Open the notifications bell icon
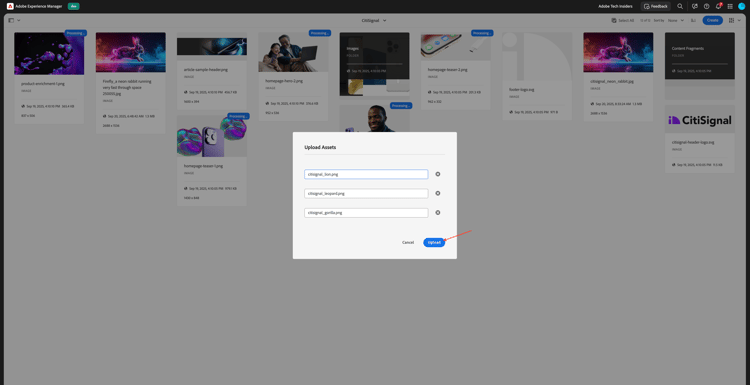Screen dimensions: 750x385 point(718,6)
